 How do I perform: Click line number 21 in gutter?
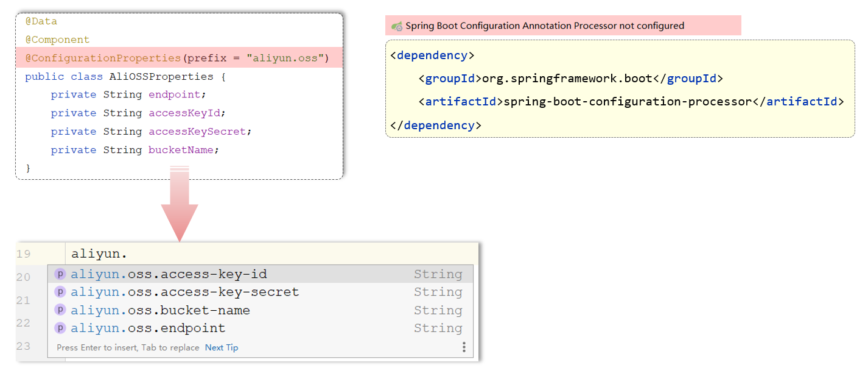[24, 300]
